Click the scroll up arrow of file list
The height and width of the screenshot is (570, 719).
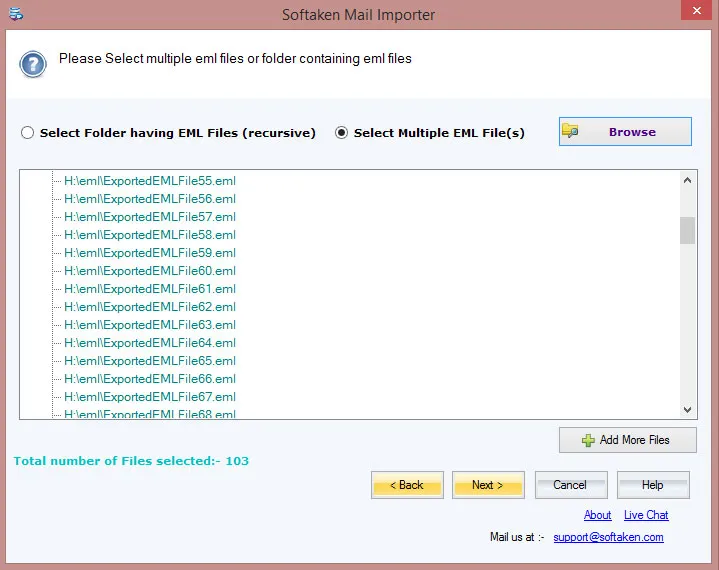(x=687, y=180)
